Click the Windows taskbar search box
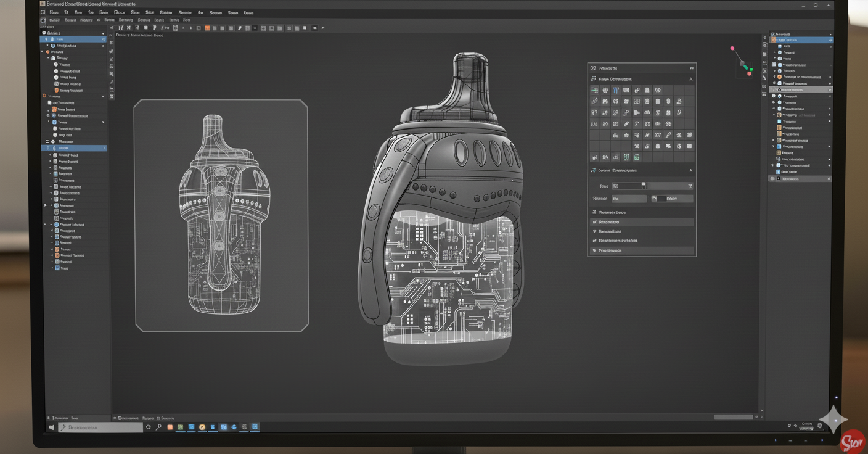Viewport: 868px width, 454px height. coord(101,427)
